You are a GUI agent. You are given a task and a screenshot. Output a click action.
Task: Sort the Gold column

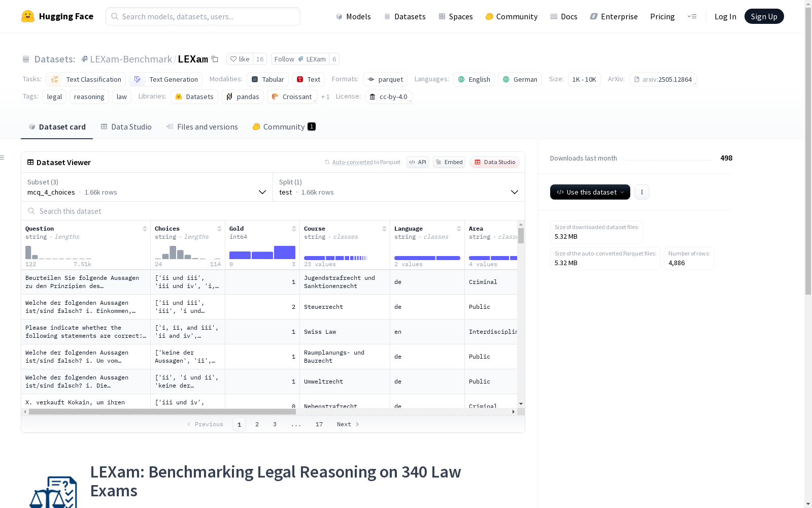[x=294, y=229]
